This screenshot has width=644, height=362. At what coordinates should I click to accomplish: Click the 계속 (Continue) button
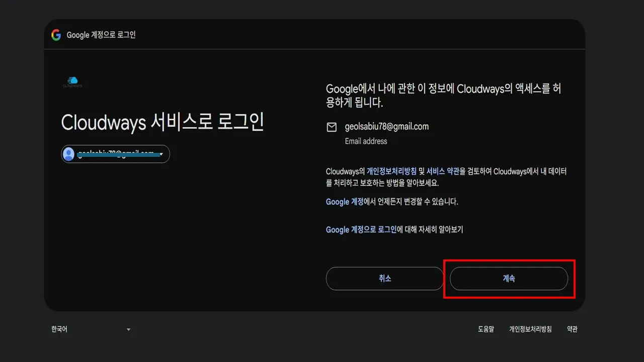(x=509, y=279)
